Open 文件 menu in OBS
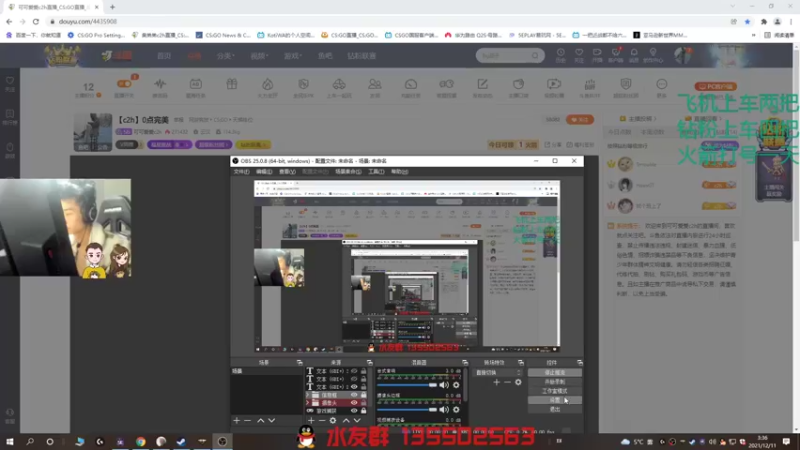 pos(241,171)
